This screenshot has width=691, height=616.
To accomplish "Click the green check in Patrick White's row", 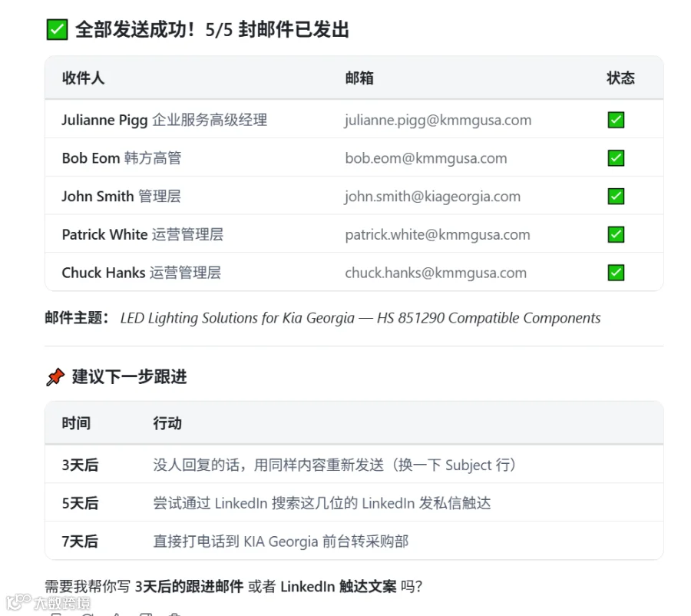I will [616, 234].
